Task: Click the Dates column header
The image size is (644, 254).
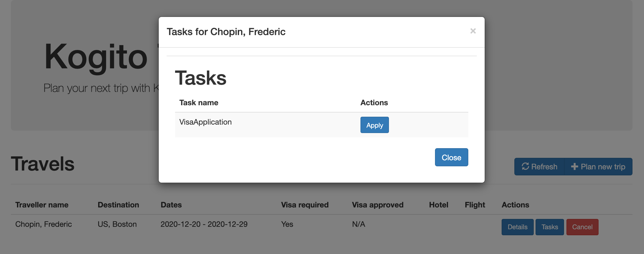Action: point(171,205)
